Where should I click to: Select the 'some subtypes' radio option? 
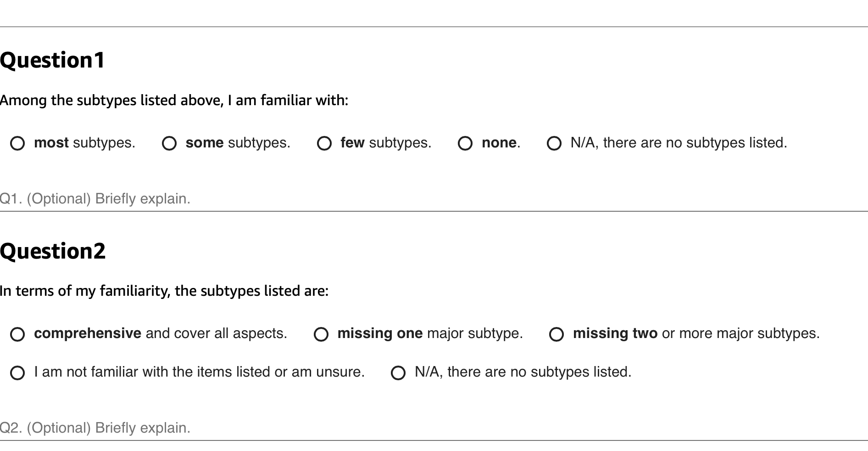pyautogui.click(x=169, y=143)
